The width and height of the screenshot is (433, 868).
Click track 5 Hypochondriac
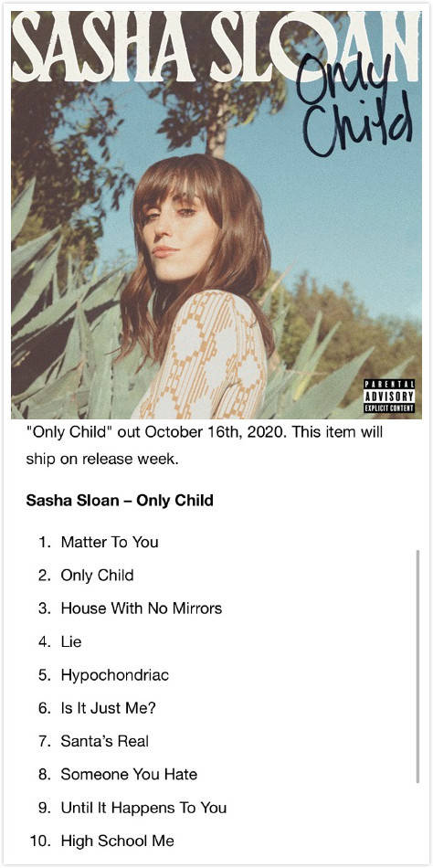[114, 675]
